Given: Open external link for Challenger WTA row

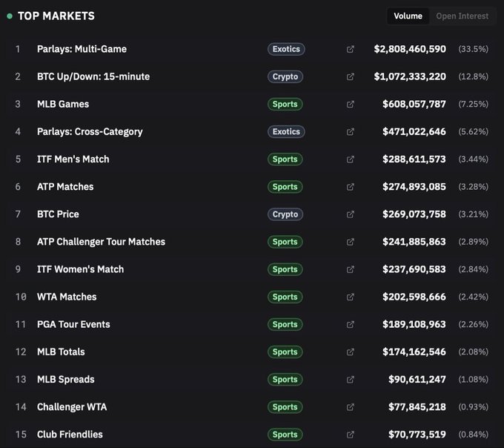Looking at the screenshot, I should coord(351,406).
